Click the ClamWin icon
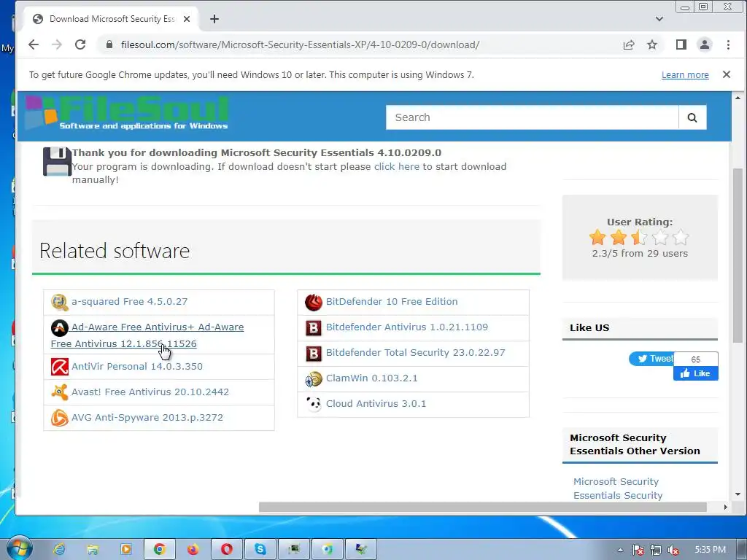 [x=314, y=379]
